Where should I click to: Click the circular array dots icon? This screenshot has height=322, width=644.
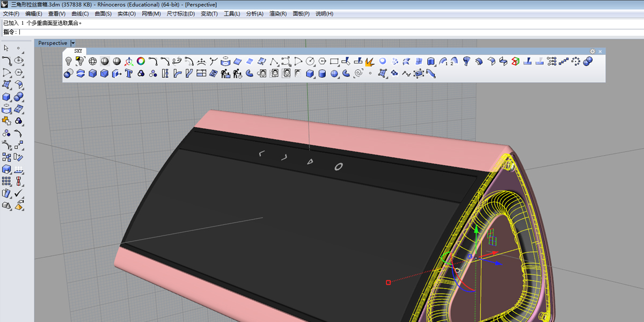[x=576, y=61]
